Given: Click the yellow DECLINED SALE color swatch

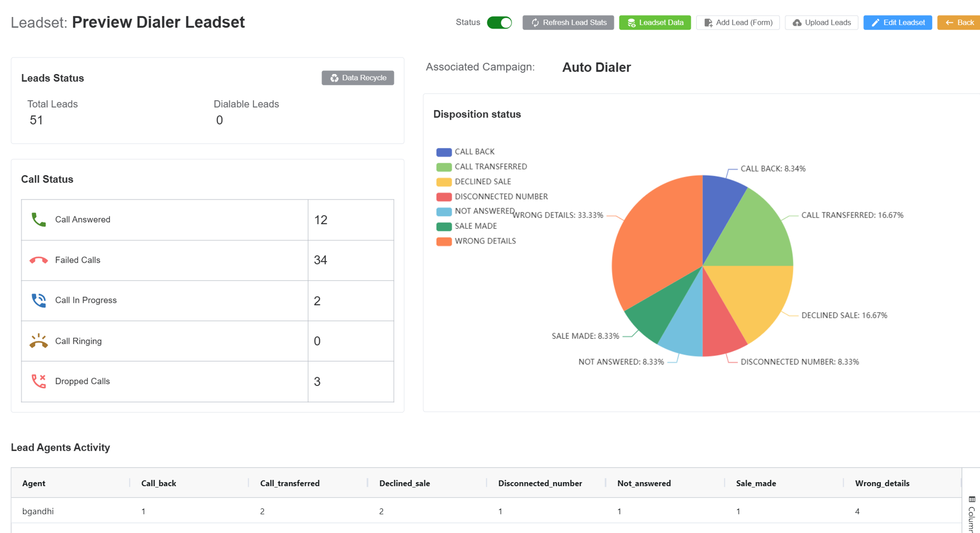Looking at the screenshot, I should tap(443, 181).
